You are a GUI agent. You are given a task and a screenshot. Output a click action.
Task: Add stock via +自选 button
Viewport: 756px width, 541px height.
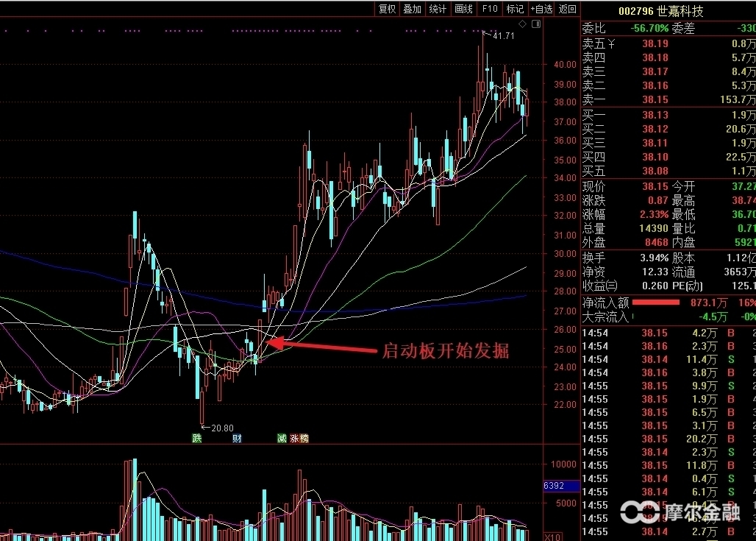[541, 9]
